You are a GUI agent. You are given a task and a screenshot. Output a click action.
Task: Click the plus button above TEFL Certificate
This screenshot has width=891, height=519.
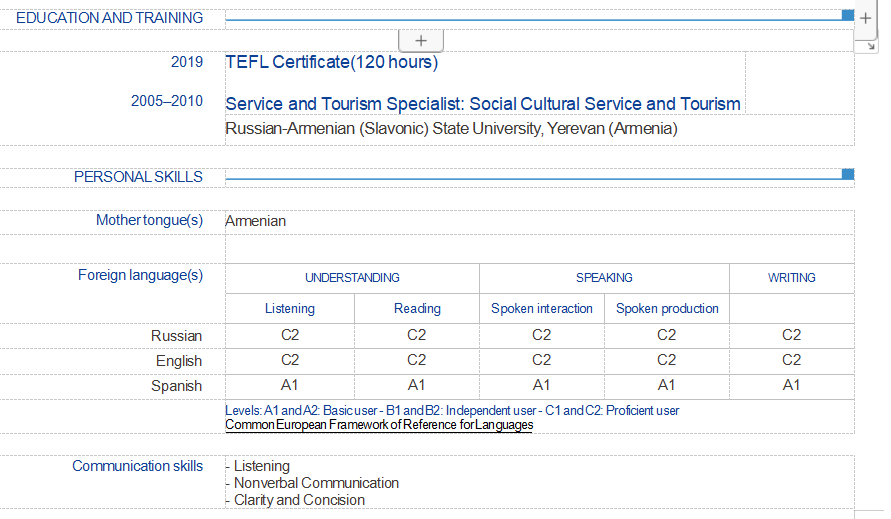[421, 41]
